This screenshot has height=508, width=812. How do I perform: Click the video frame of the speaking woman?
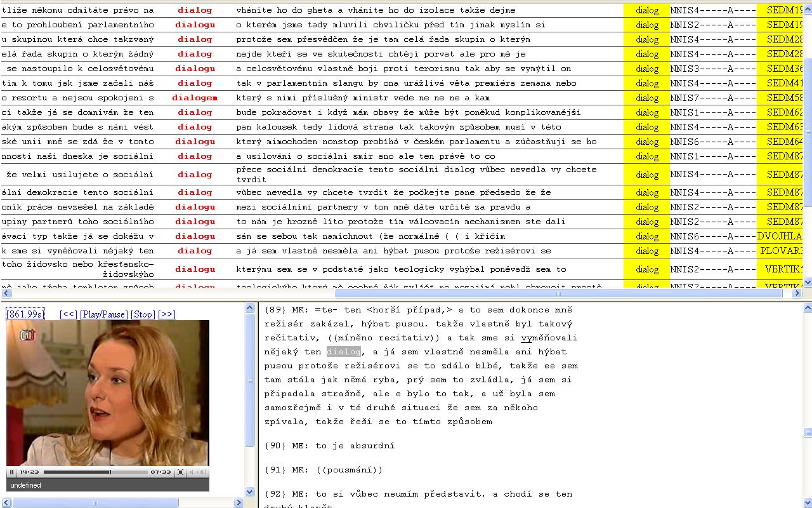tap(108, 393)
